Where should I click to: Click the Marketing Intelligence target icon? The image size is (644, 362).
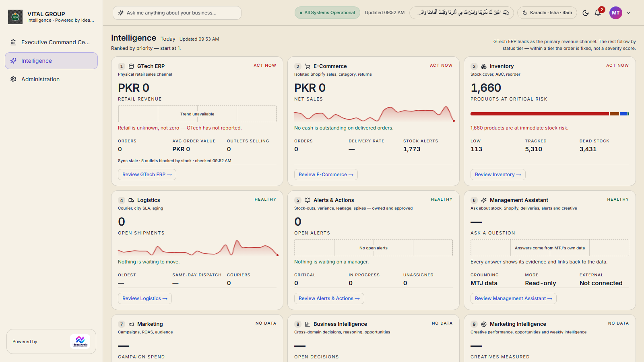[484, 324]
